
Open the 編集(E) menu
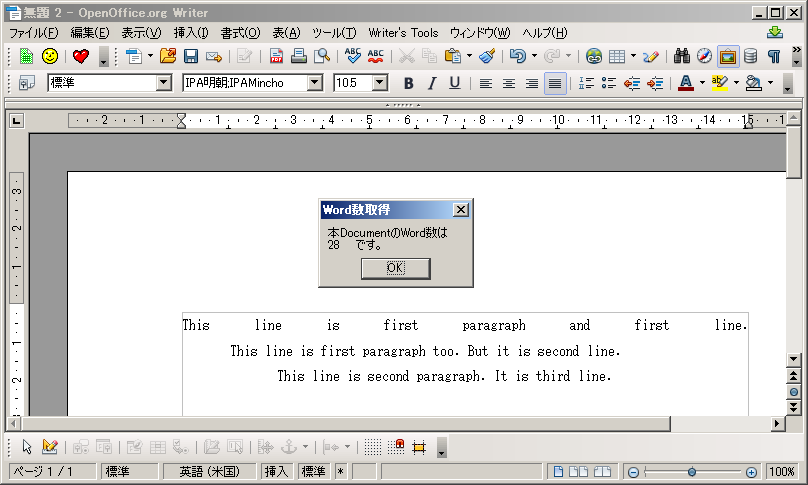(x=90, y=33)
